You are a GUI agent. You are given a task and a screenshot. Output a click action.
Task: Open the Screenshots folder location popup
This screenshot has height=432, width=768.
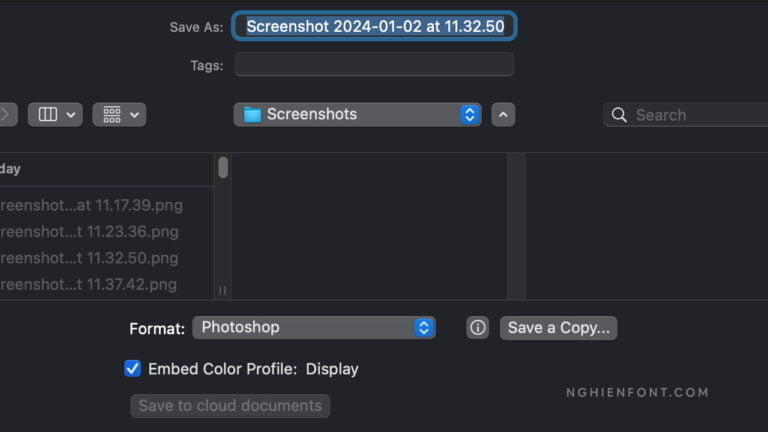pos(357,114)
